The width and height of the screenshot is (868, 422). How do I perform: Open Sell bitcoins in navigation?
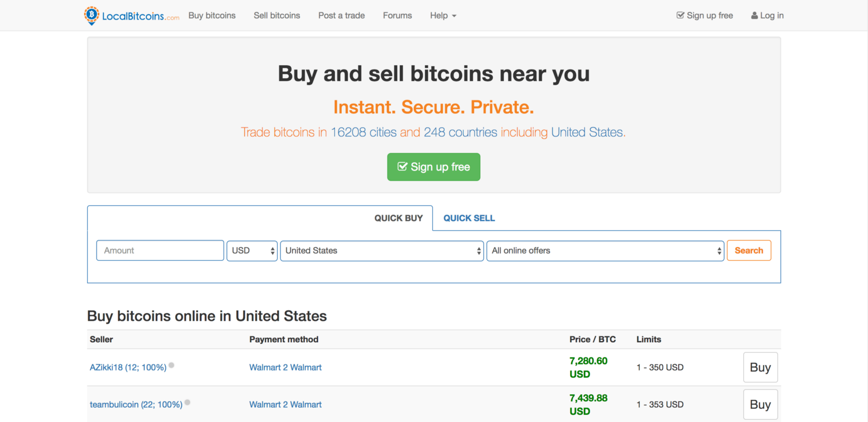[x=277, y=15]
